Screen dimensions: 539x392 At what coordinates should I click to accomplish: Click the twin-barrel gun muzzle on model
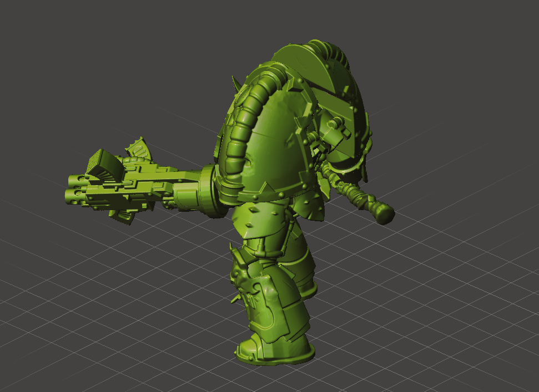point(76,190)
